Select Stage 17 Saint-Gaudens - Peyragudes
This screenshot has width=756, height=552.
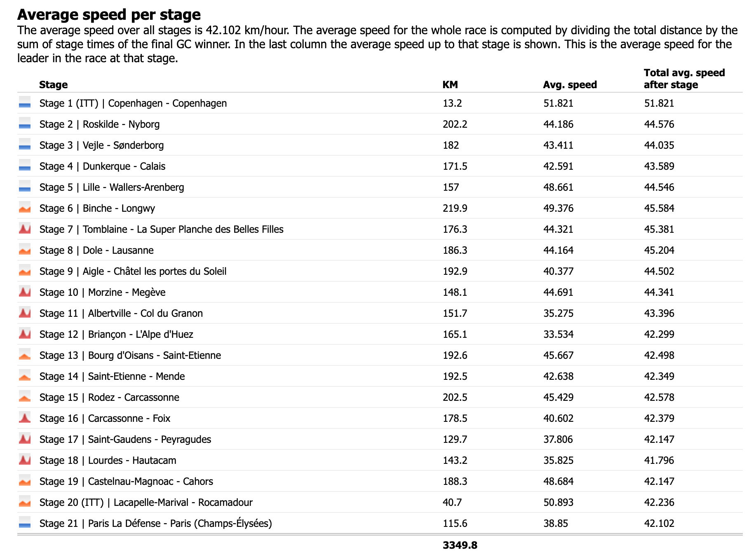pos(125,440)
